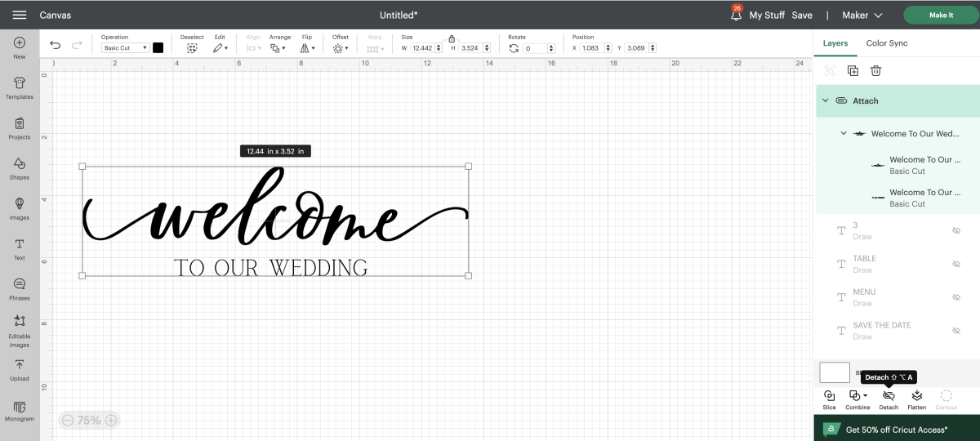Viewport: 980px width, 441px height.
Task: Open the Upload panel
Action: coord(20,370)
